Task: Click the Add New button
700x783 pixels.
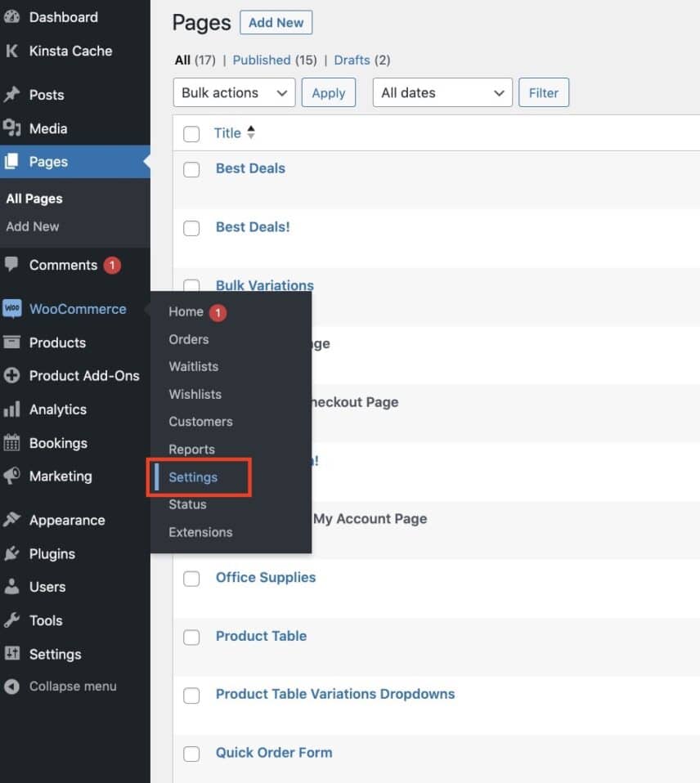Action: (x=276, y=22)
